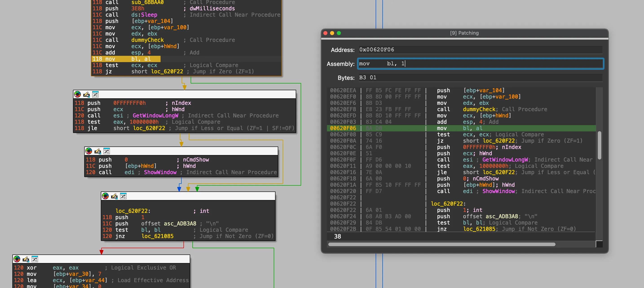Follow dummyCheck call in graph view
This screenshot has width=644, height=288.
(x=147, y=40)
